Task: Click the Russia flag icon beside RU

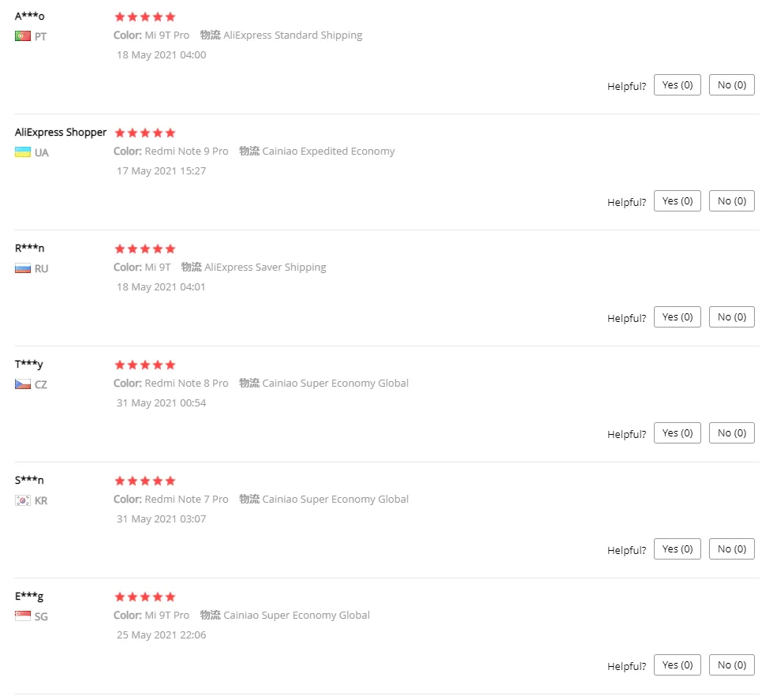Action: pyautogui.click(x=22, y=268)
